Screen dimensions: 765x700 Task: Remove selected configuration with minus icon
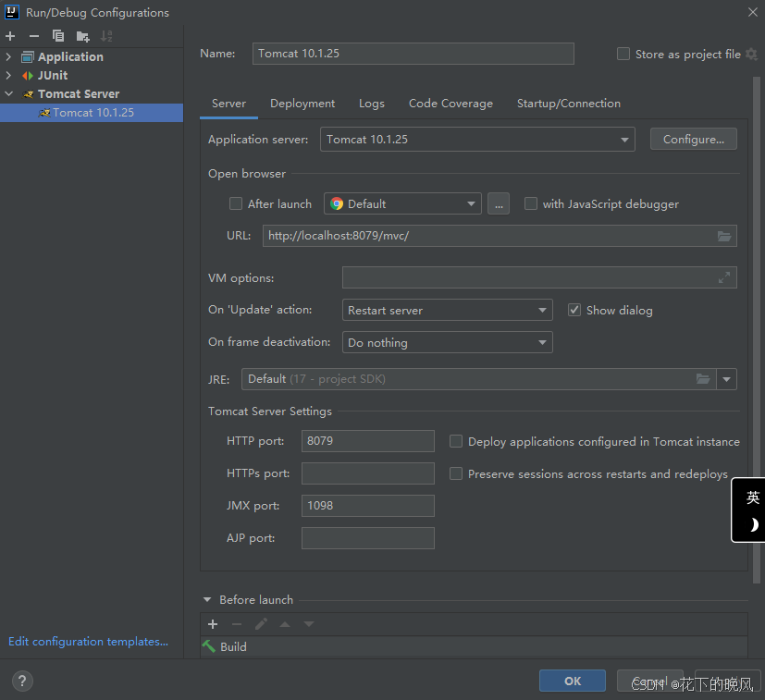33,36
